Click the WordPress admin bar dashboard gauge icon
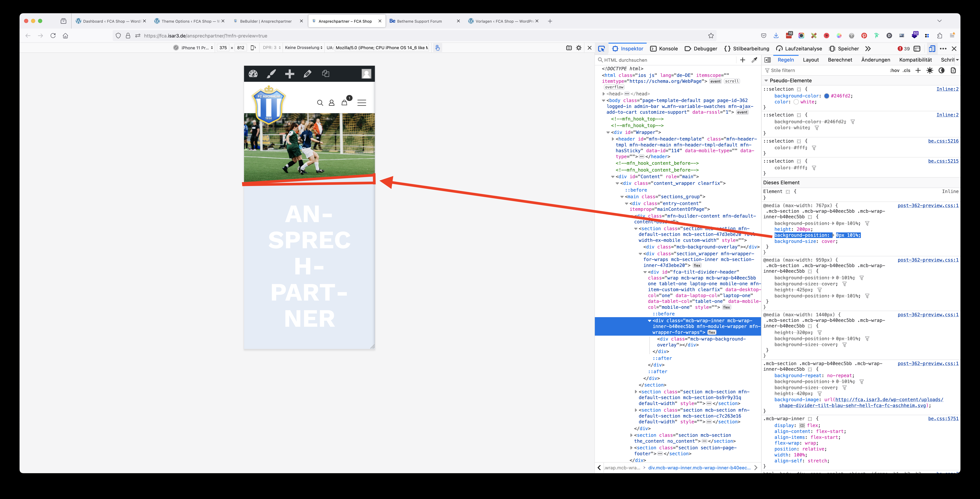The height and width of the screenshot is (499, 980). pyautogui.click(x=253, y=74)
